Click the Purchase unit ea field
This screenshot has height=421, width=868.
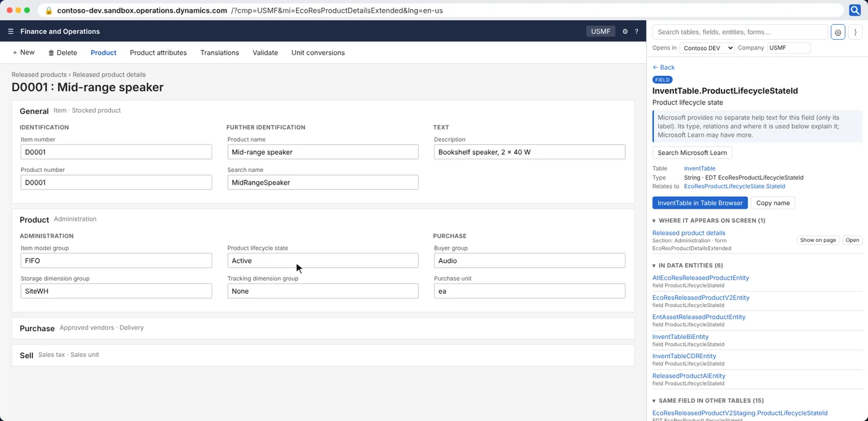(x=529, y=291)
